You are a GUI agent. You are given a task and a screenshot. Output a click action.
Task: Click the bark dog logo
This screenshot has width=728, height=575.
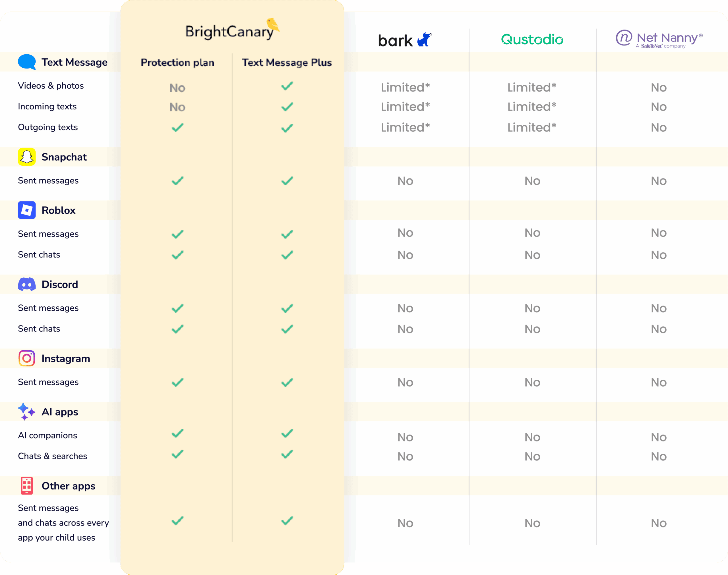pyautogui.click(x=424, y=40)
